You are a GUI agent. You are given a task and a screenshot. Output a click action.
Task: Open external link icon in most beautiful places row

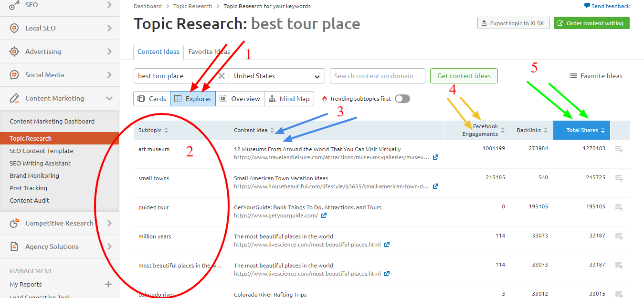387,274
